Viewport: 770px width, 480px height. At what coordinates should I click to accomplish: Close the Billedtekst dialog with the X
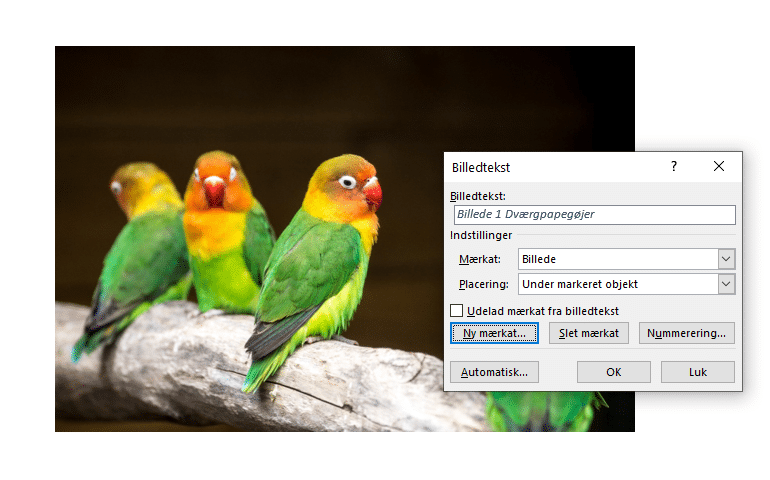[718, 167]
